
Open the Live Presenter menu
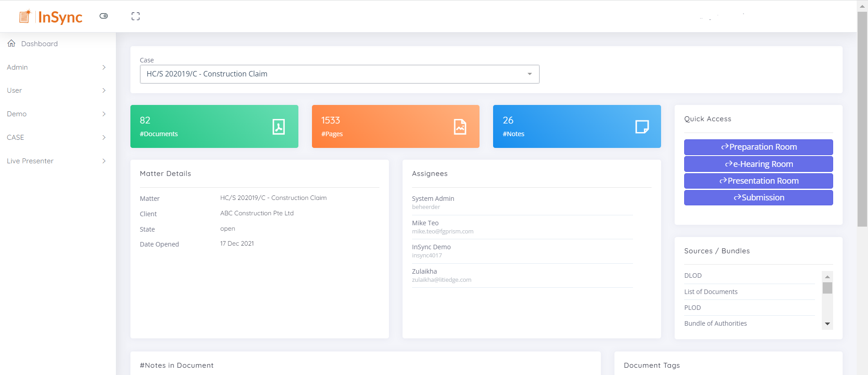pyautogui.click(x=57, y=161)
